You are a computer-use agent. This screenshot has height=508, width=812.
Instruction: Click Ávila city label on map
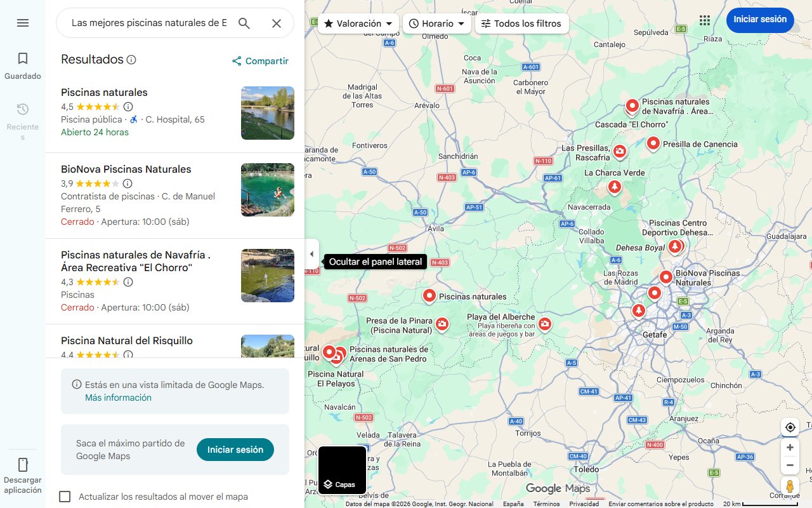click(436, 228)
